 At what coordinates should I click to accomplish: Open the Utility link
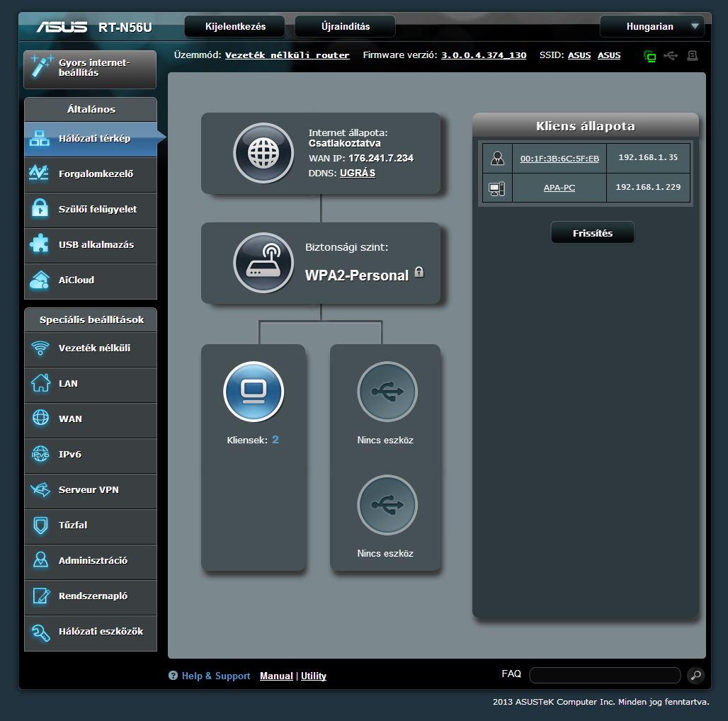click(314, 676)
